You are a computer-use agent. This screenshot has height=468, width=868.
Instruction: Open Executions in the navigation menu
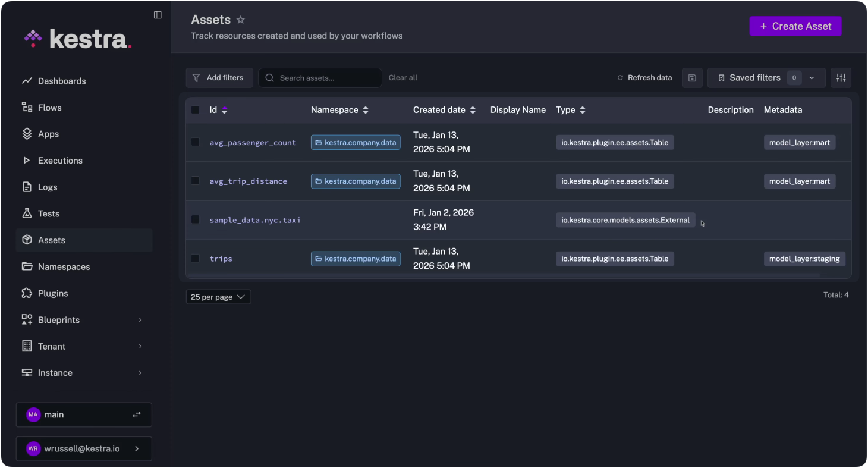(x=60, y=161)
